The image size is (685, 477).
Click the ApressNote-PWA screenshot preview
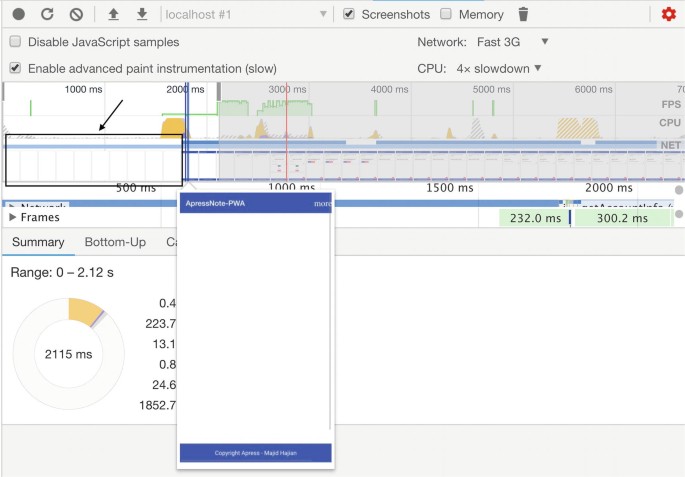click(x=256, y=329)
